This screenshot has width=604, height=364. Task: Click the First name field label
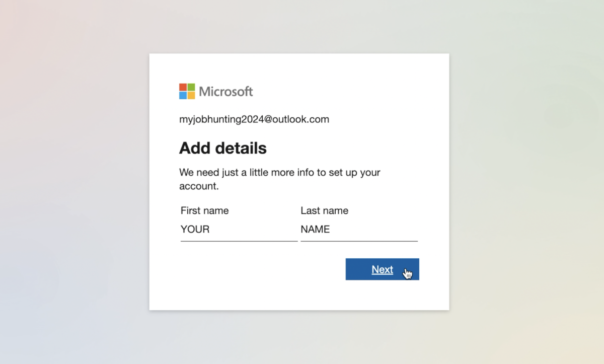click(x=204, y=210)
